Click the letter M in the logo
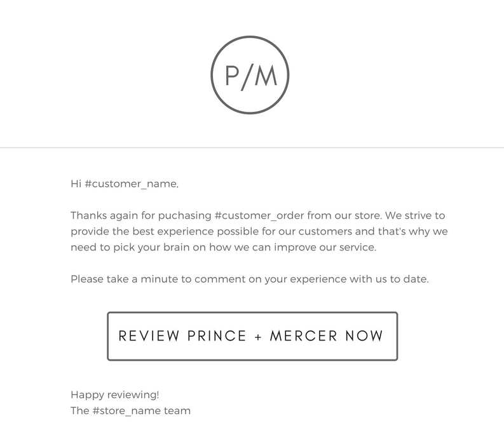The width and height of the screenshot is (504, 444). [x=266, y=76]
